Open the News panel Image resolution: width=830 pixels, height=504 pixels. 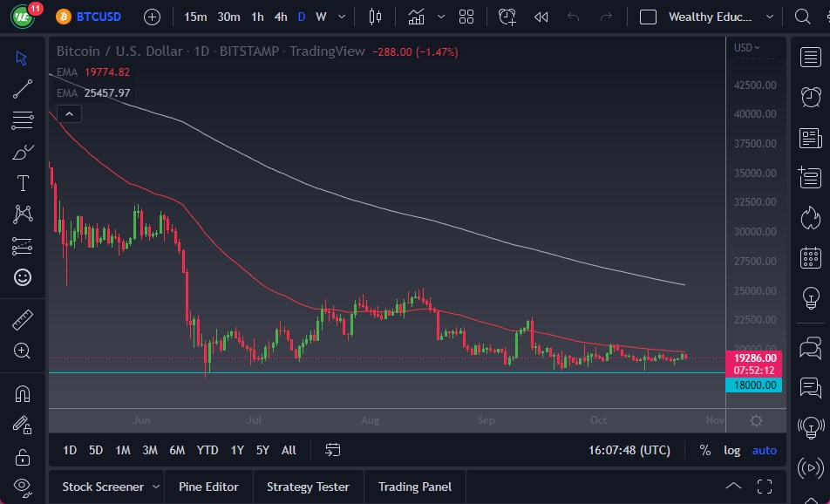[x=811, y=138]
